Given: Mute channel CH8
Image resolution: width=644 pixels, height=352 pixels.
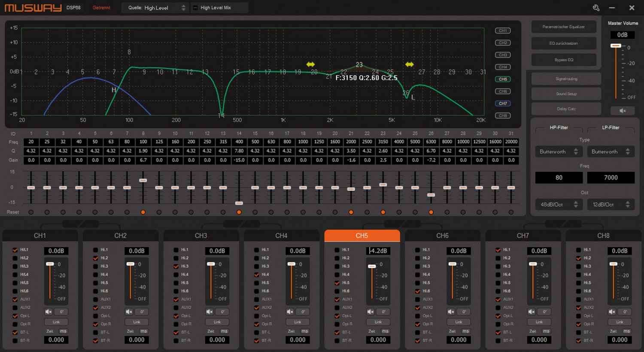Looking at the screenshot, I should point(612,312).
